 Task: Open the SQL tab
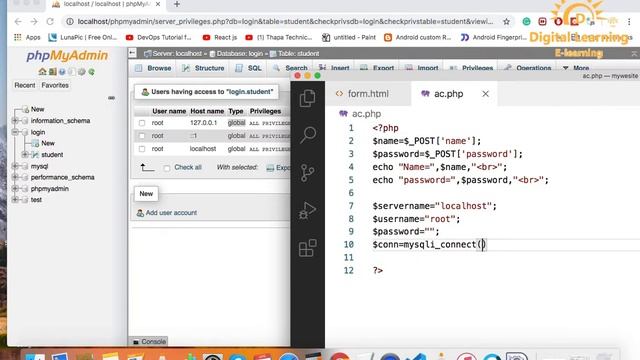tap(249, 68)
